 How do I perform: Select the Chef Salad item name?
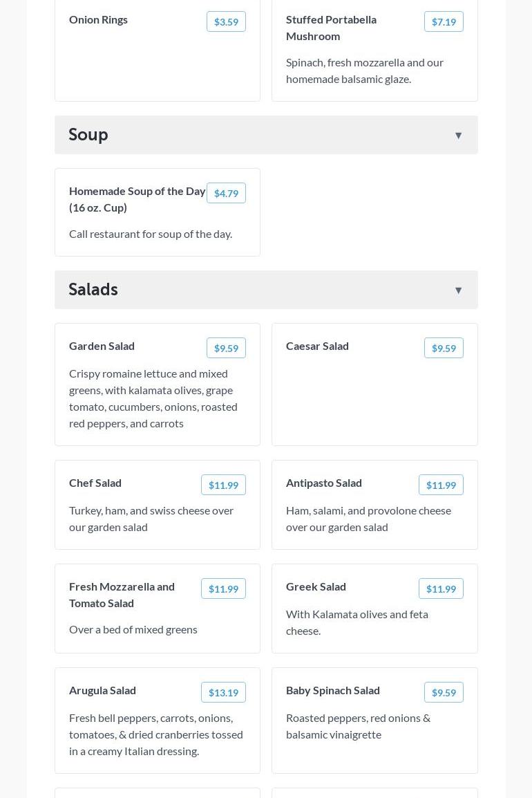click(95, 483)
